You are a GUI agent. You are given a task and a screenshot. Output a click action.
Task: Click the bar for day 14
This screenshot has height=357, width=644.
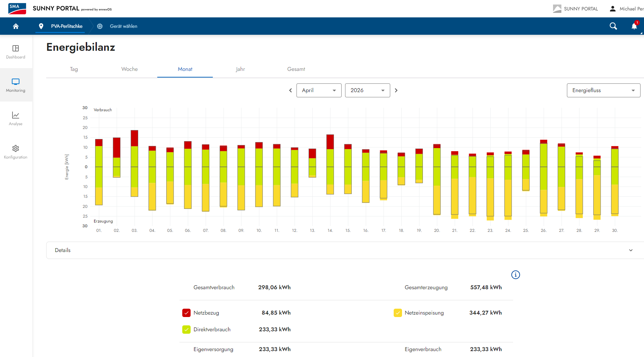click(x=330, y=164)
